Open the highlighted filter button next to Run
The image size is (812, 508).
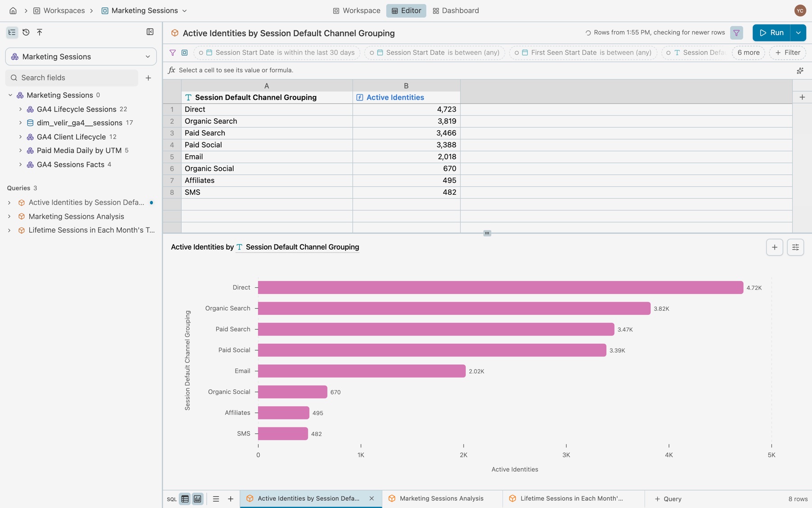pos(737,33)
